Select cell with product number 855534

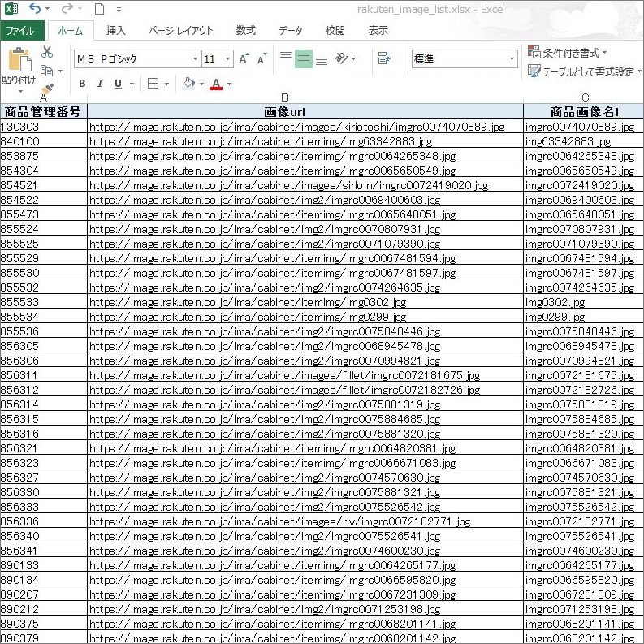pos(44,317)
